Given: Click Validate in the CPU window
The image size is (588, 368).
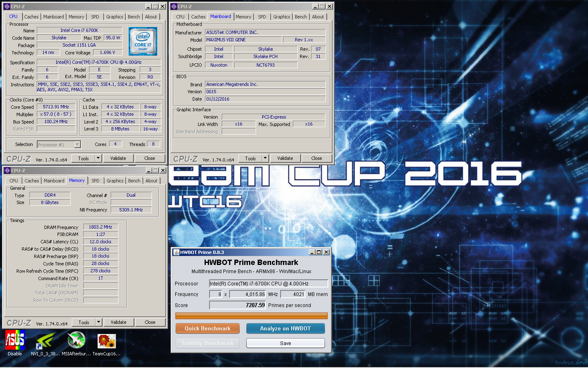Looking at the screenshot, I should [118, 158].
